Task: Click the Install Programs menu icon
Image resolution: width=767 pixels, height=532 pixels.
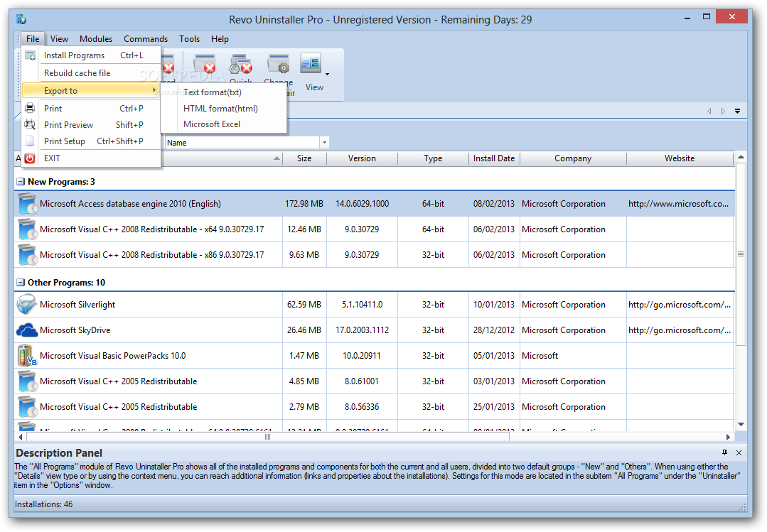Action: point(31,55)
